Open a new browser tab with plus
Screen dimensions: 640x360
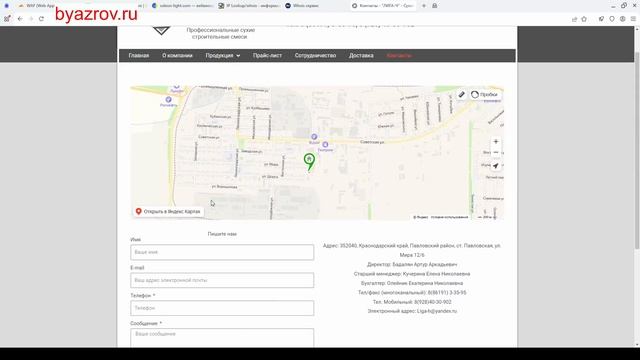[x=424, y=6]
